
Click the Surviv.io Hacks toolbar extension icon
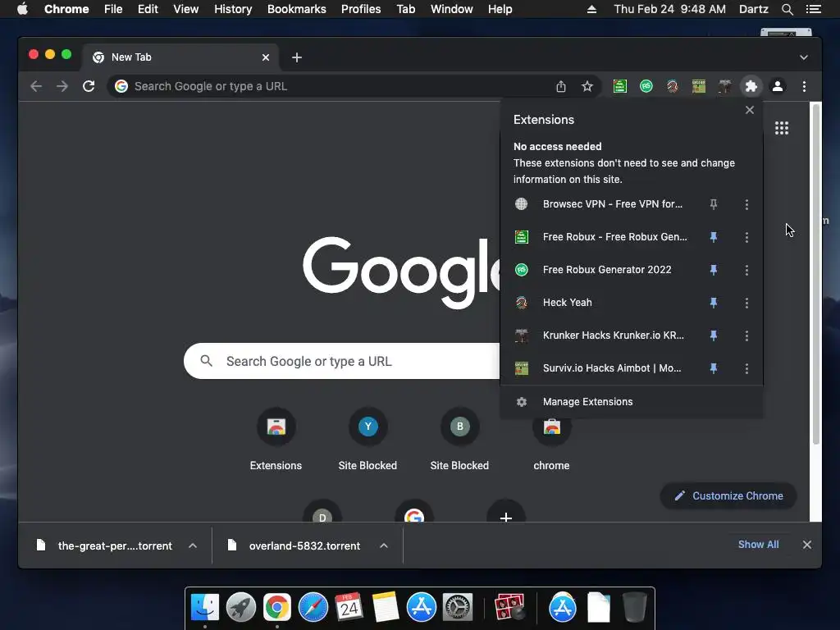699,86
